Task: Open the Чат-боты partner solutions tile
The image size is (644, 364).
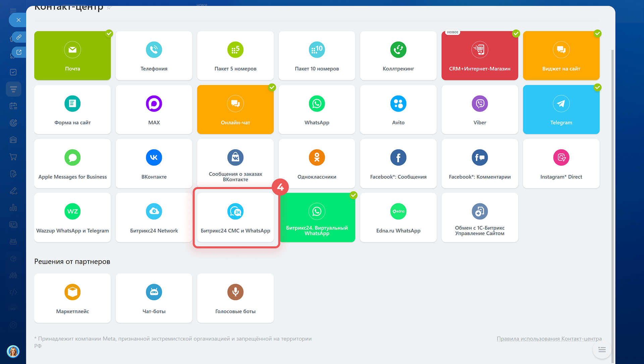Action: [x=154, y=298]
